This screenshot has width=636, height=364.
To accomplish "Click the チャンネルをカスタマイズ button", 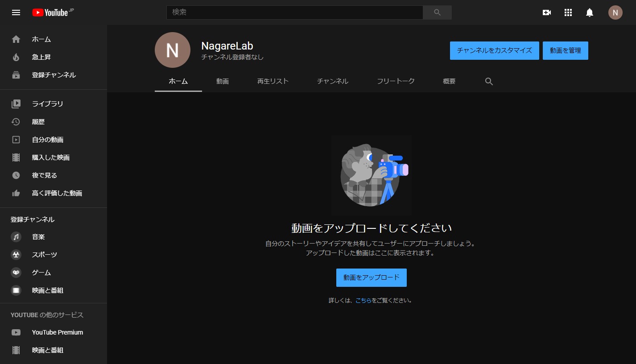I will [x=495, y=50].
